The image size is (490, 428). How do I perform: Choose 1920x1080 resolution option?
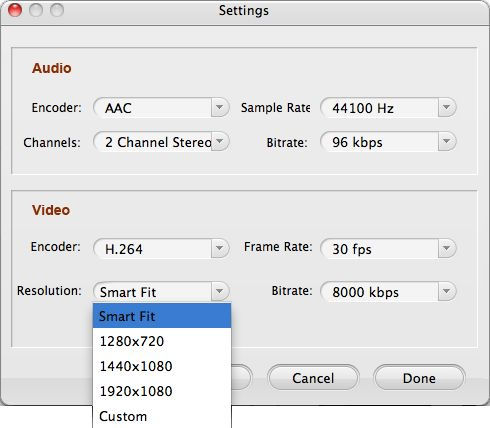coord(162,391)
